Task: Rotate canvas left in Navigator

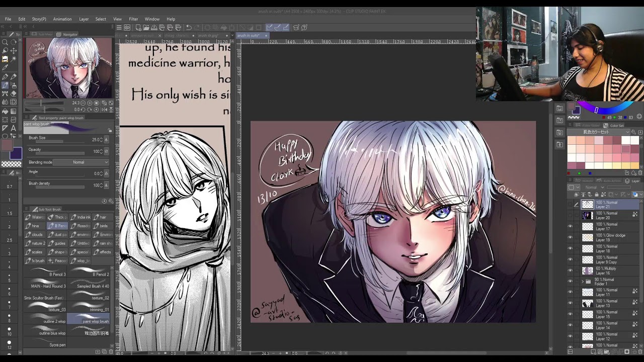Action: tap(83, 110)
